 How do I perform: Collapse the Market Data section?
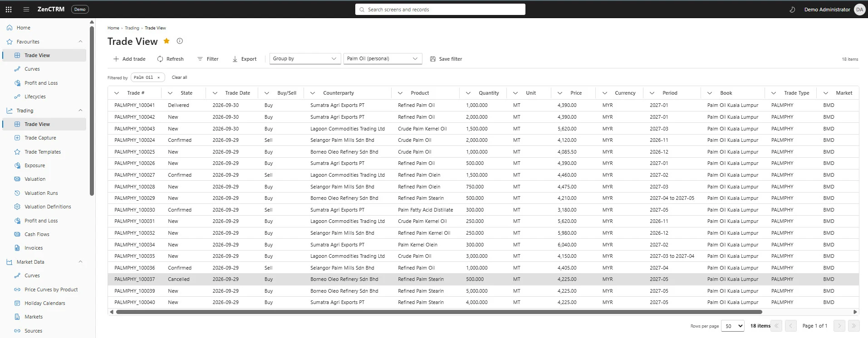point(80,262)
